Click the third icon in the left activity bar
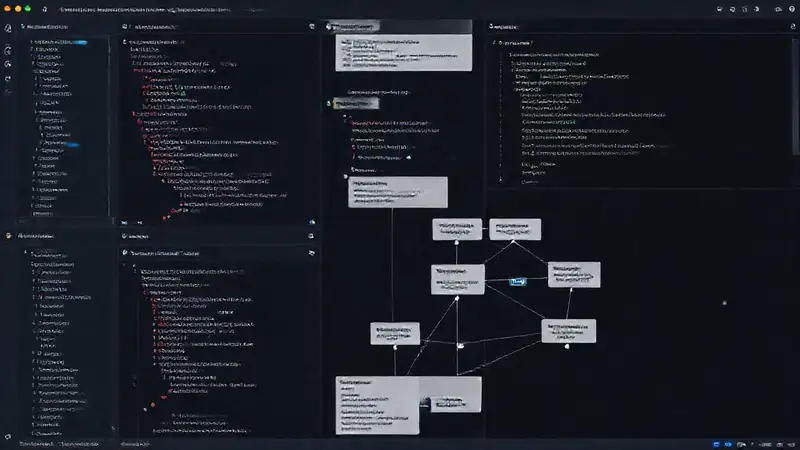800x450 pixels. [x=8, y=64]
